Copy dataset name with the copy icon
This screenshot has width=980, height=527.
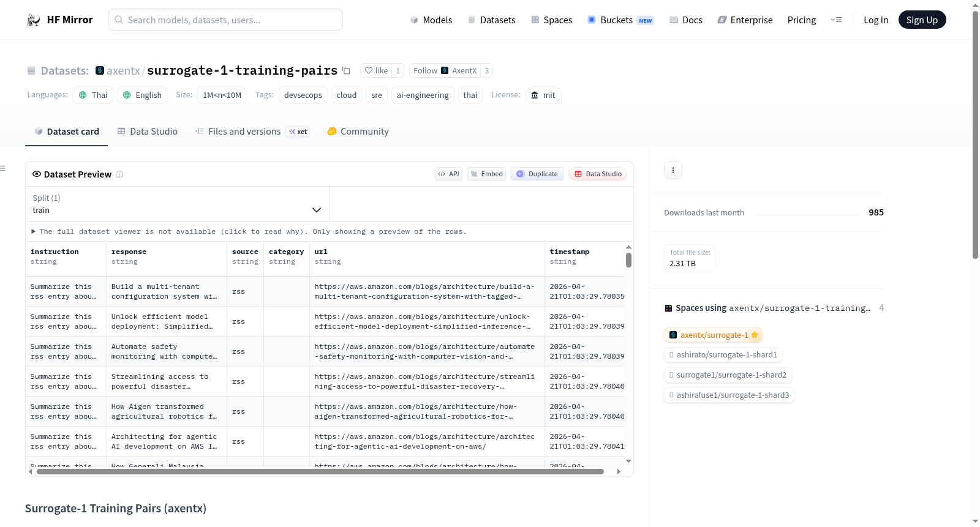(346, 70)
